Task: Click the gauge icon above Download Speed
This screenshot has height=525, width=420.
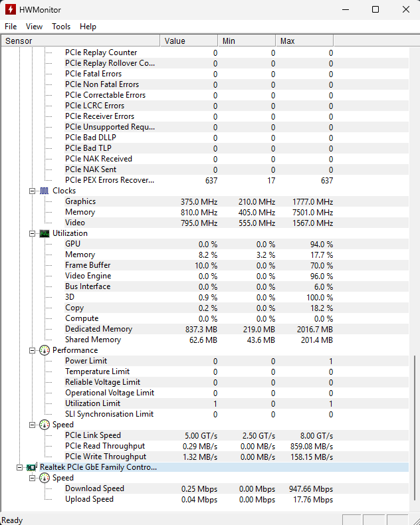Action: coord(45,478)
